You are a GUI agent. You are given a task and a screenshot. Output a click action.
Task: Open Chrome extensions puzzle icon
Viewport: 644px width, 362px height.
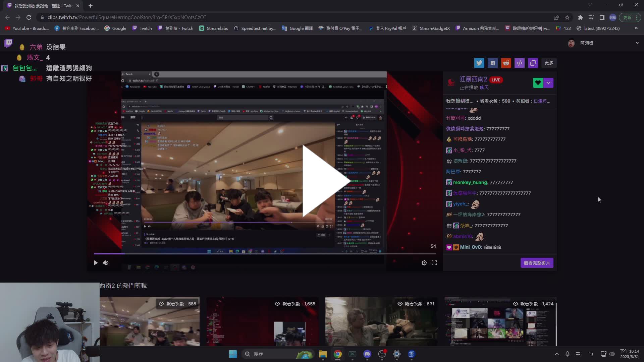coord(581,17)
